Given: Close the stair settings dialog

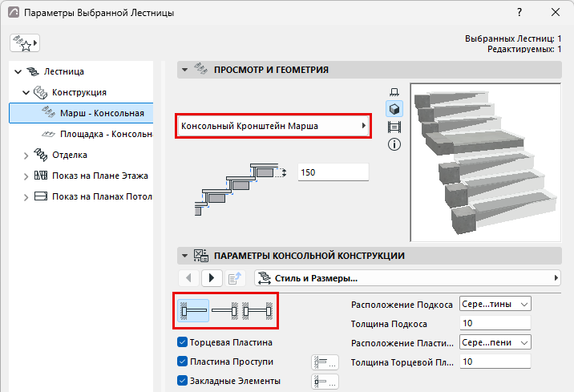Looking at the screenshot, I should (x=556, y=12).
